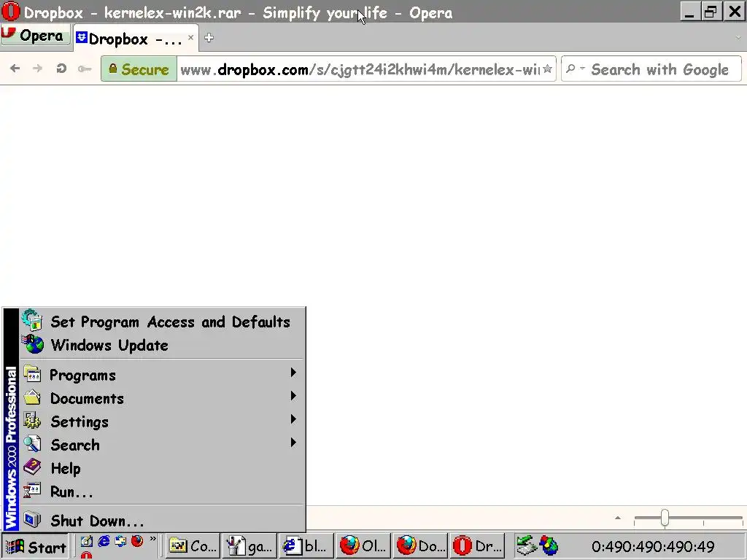The width and height of the screenshot is (747, 560).
Task: Expand arrow next to Documents
Action: tap(293, 396)
